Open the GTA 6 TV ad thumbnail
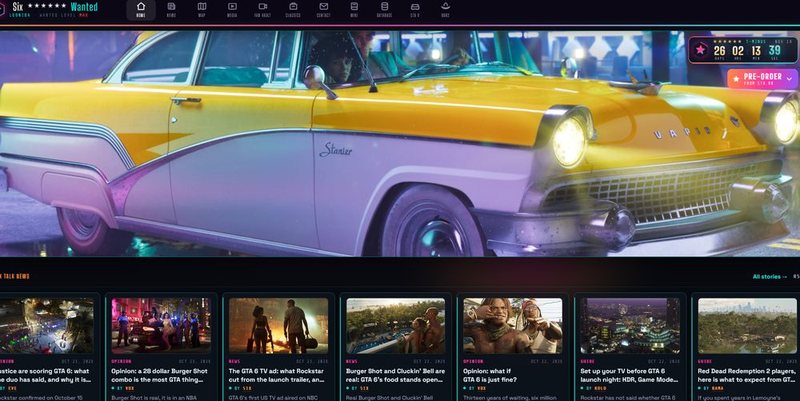 click(x=278, y=325)
